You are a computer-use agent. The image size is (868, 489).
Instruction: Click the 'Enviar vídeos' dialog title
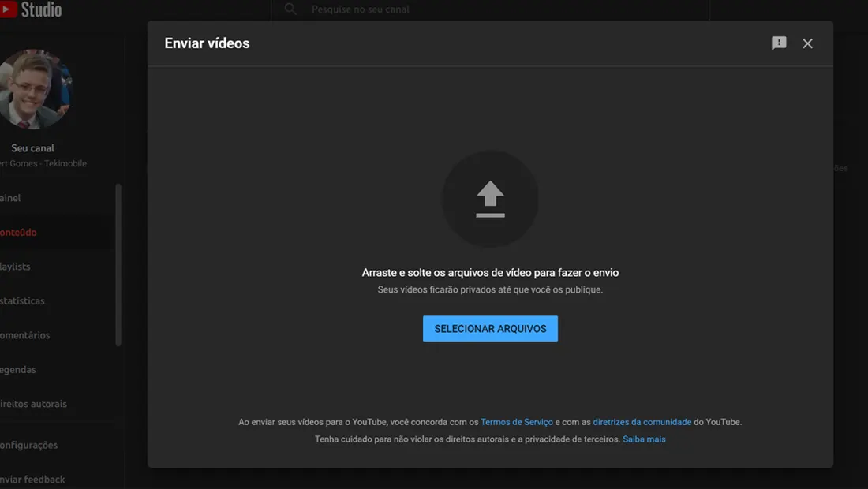pyautogui.click(x=207, y=43)
